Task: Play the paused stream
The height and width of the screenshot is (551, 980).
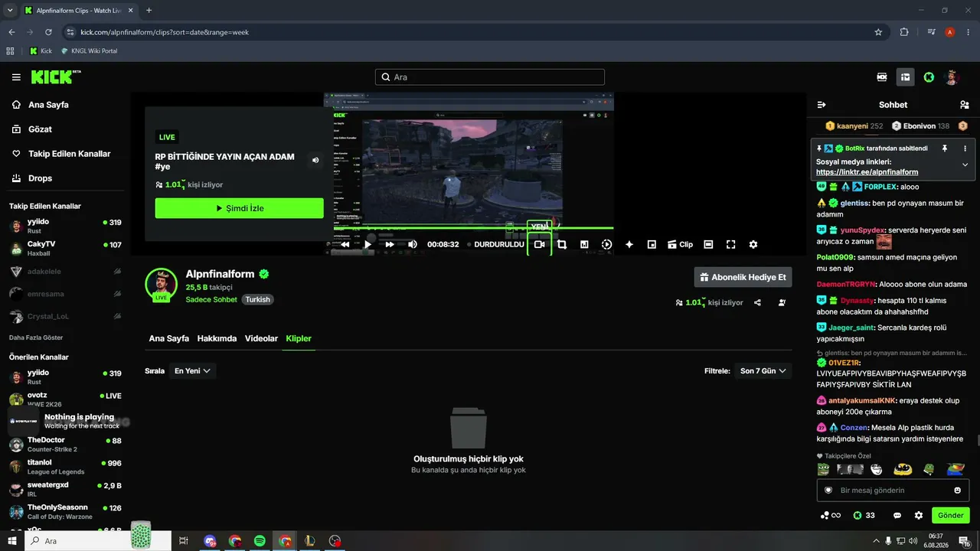Action: (367, 244)
